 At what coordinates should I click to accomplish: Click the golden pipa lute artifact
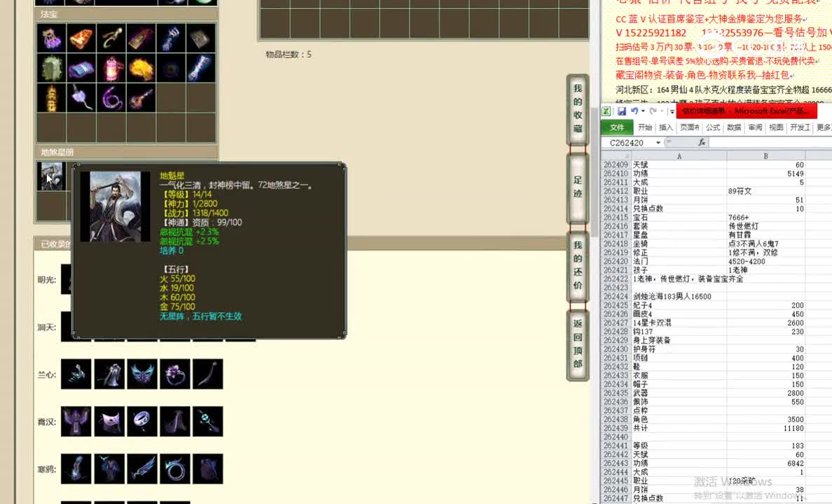141,97
